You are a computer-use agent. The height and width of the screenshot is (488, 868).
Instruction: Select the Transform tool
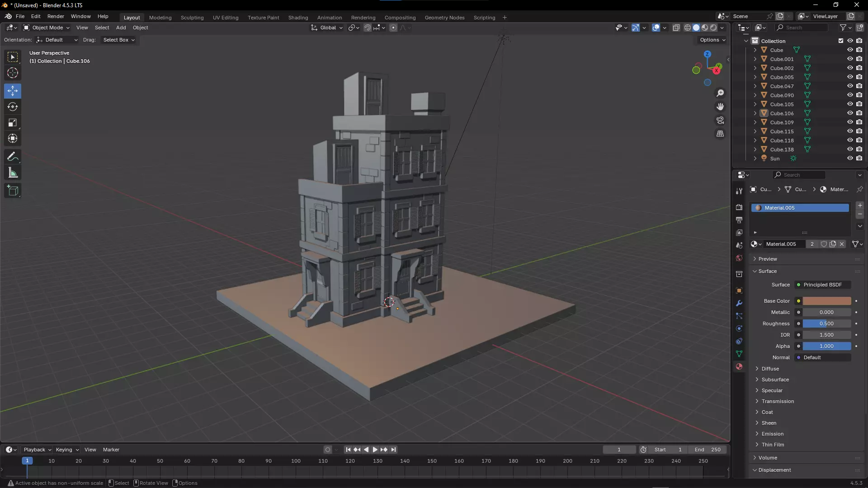click(13, 138)
